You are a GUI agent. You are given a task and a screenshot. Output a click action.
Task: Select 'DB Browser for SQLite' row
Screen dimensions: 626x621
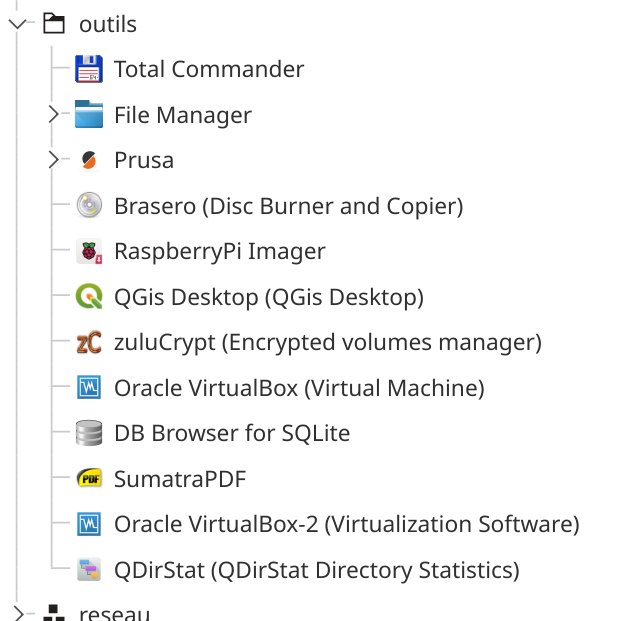click(x=232, y=433)
